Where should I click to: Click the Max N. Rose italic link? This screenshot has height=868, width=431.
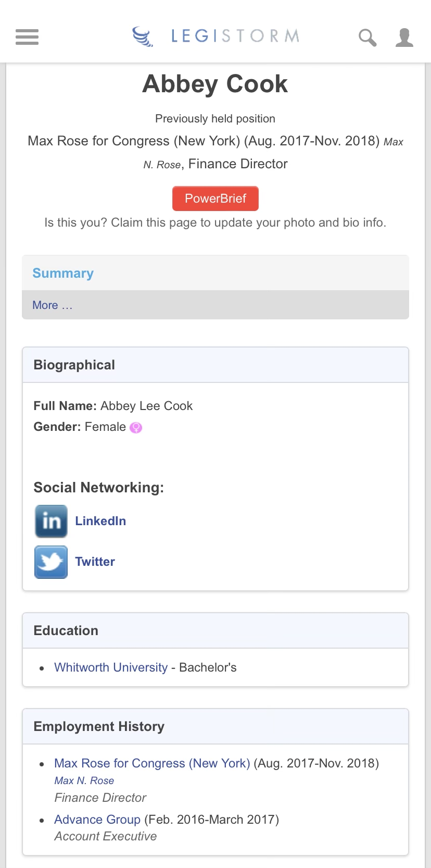[x=84, y=780]
